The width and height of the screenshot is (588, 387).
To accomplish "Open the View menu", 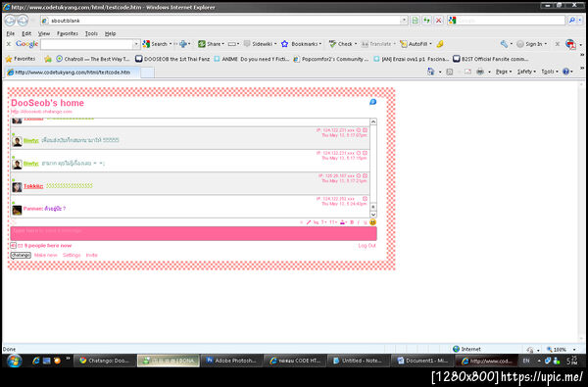I will [44, 33].
